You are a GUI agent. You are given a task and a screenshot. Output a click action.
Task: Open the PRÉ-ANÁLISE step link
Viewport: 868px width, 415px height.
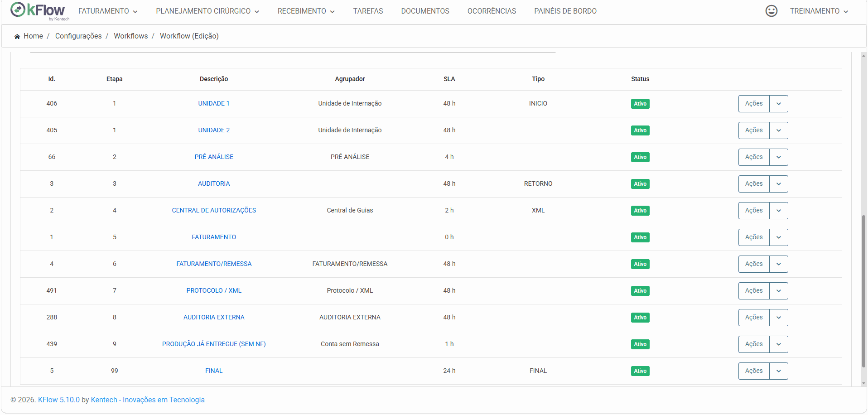pos(214,157)
